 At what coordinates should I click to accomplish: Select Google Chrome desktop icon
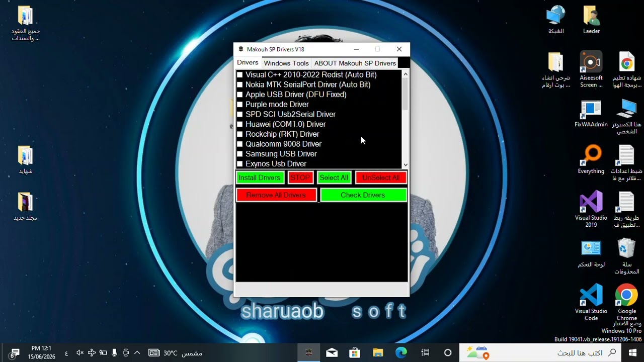click(626, 302)
